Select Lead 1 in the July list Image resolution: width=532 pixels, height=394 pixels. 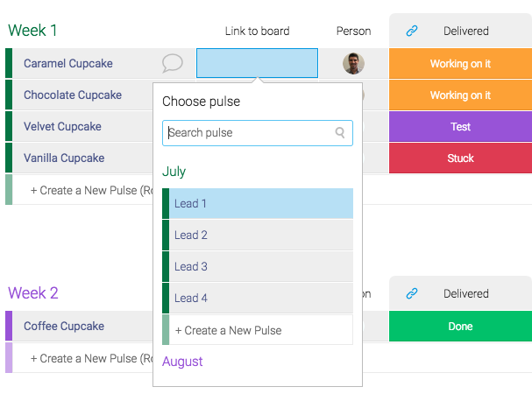[258, 203]
